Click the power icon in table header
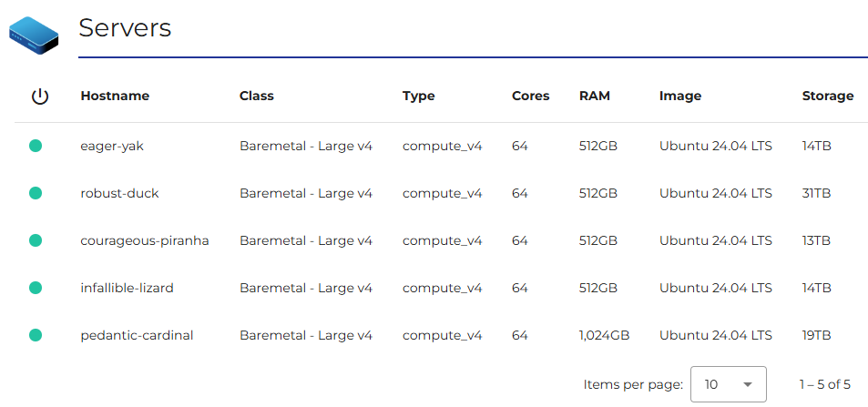The height and width of the screenshot is (407, 868). tap(40, 97)
